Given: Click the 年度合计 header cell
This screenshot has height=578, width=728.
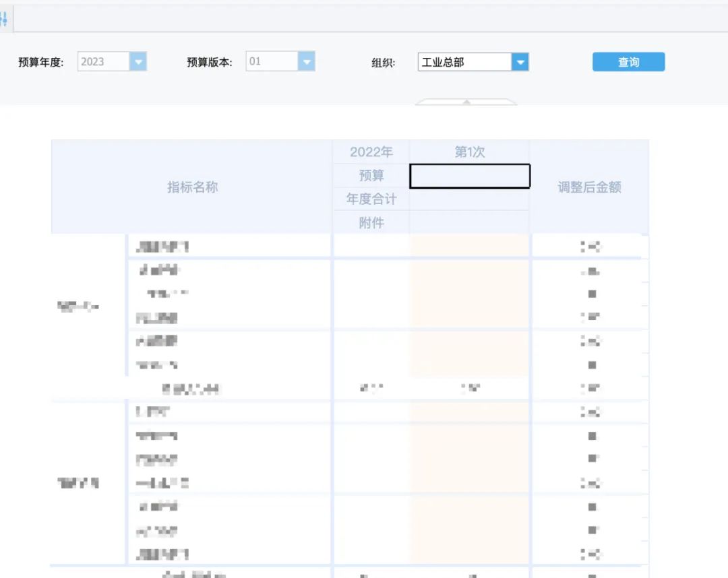Looking at the screenshot, I should tap(371, 199).
